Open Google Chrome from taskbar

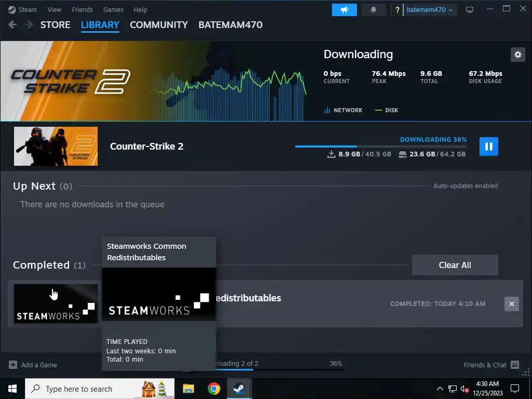tap(214, 389)
